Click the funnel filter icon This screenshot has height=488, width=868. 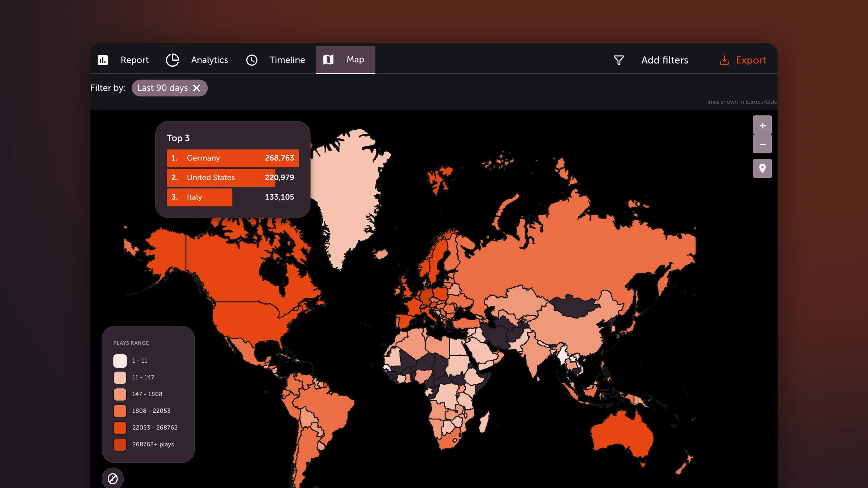click(x=619, y=60)
